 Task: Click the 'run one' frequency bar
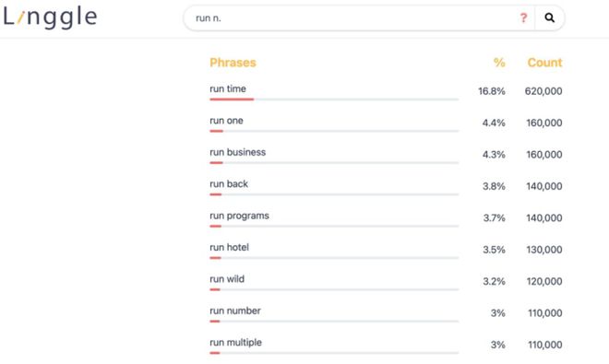[334, 131]
